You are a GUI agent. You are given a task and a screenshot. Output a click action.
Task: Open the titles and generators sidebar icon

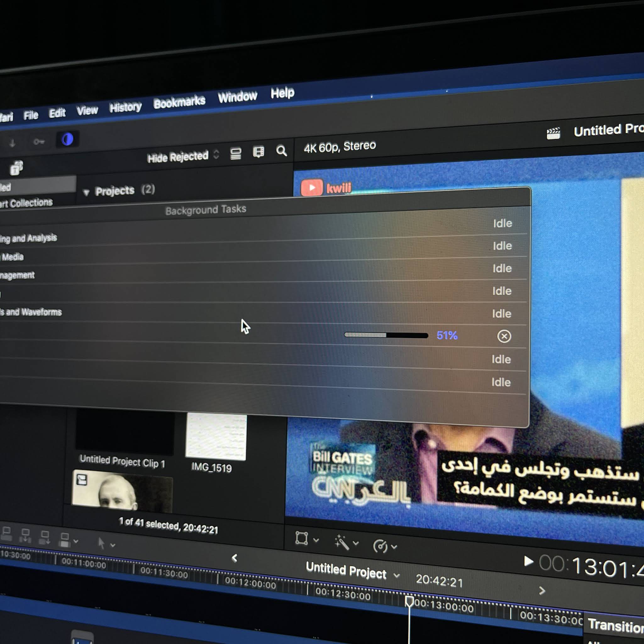coord(16,168)
